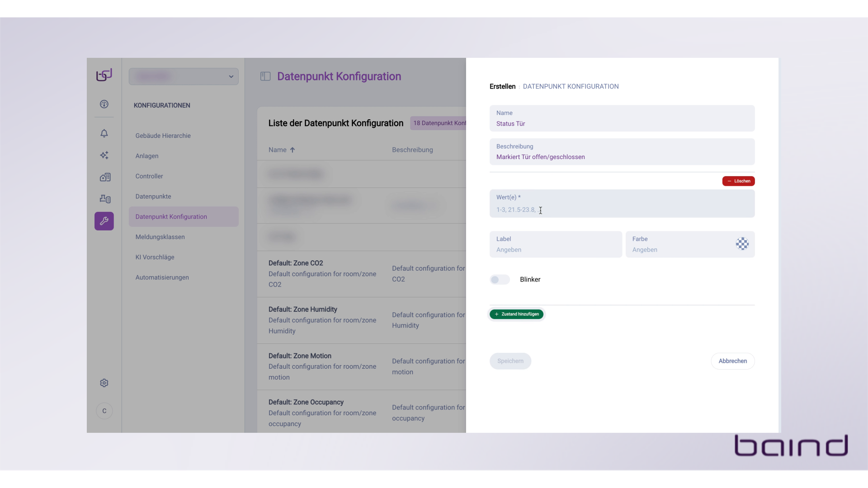868x488 pixels.
Task: Open the dashboard gauge icon
Action: coord(104,104)
